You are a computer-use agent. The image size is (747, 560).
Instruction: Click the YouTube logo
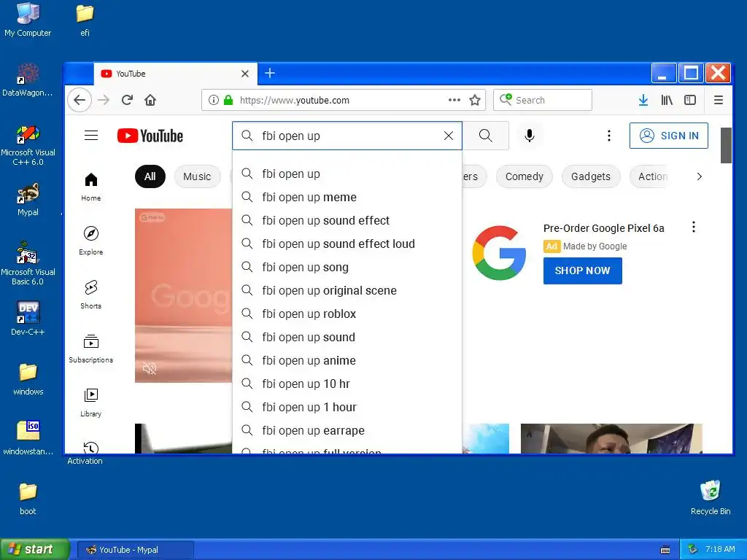[150, 136]
